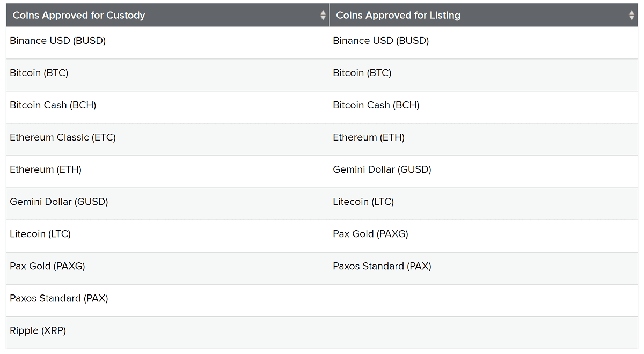This screenshot has width=644, height=354.
Task: Click Gemini Dollar (GUSD) custody cell
Action: click(59, 202)
